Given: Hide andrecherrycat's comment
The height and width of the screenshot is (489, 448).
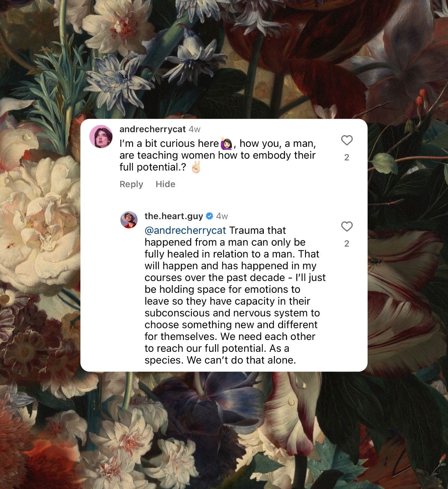Looking at the screenshot, I should (x=165, y=184).
